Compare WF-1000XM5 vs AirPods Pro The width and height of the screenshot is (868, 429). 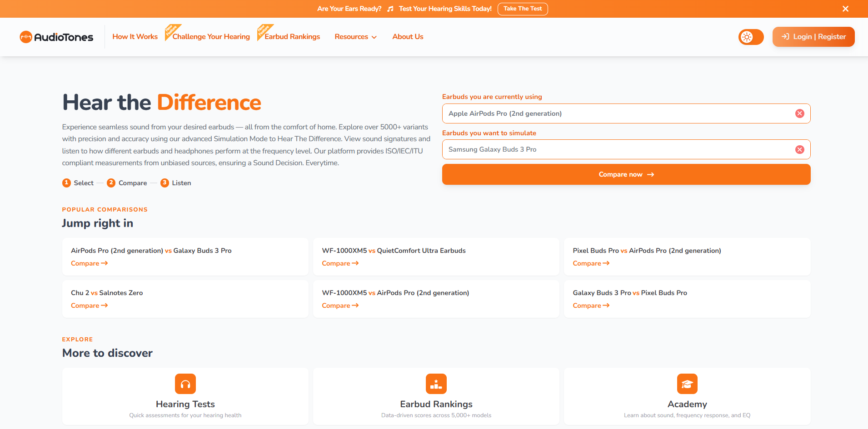point(340,306)
